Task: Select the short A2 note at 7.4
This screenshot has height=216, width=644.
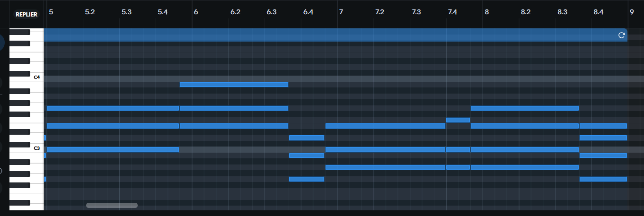Action: [x=458, y=167]
